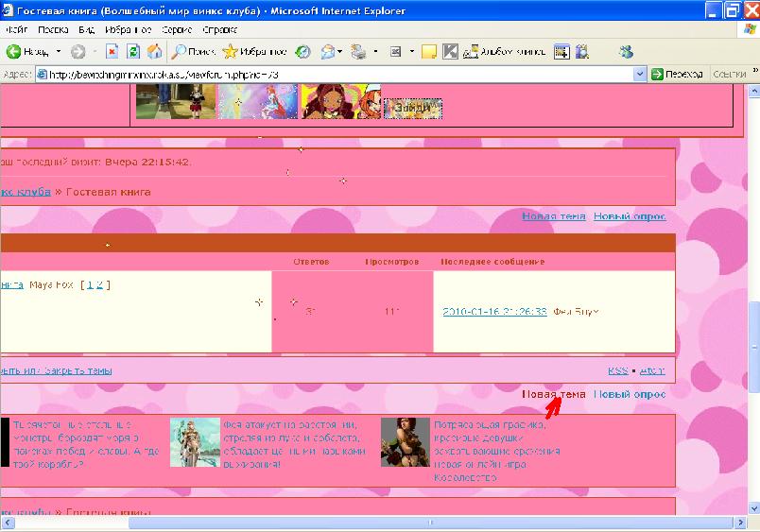Image resolution: width=760 pixels, height=532 pixels.
Task: Open the Королевство game ad text link
Action: [496, 451]
